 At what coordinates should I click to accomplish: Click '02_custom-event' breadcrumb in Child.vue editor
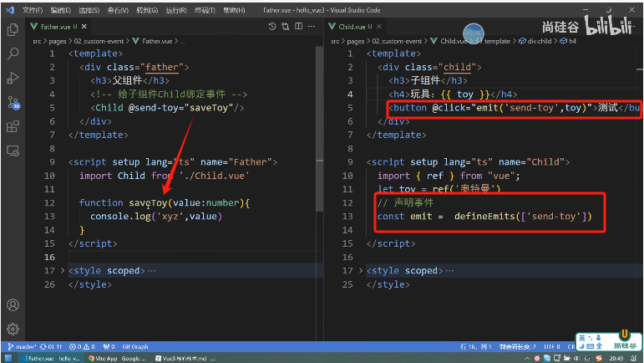coord(397,41)
